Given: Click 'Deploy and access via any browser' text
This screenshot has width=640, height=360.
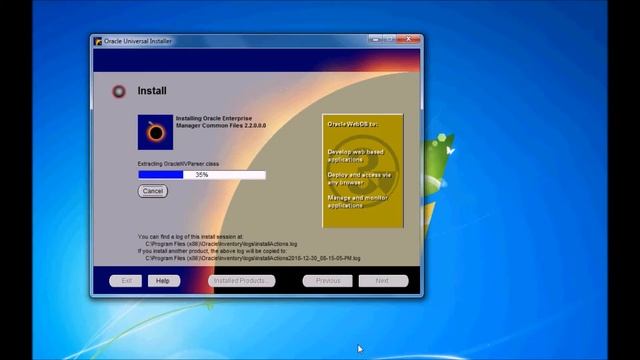Looking at the screenshot, I should pyautogui.click(x=359, y=179).
